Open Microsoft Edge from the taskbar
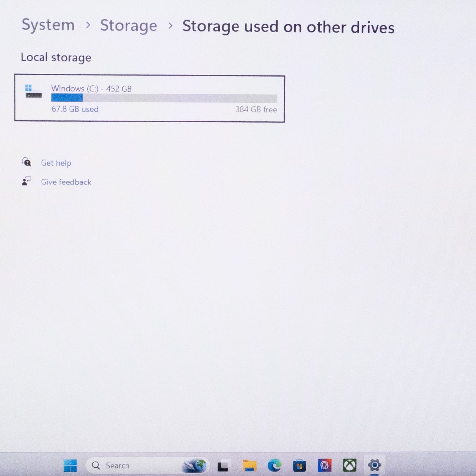Screen dimensions: 476x476 coord(274,465)
